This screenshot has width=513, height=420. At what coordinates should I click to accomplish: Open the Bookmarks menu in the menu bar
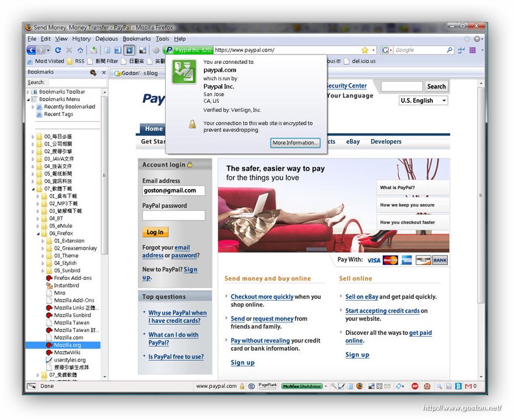tap(137, 39)
